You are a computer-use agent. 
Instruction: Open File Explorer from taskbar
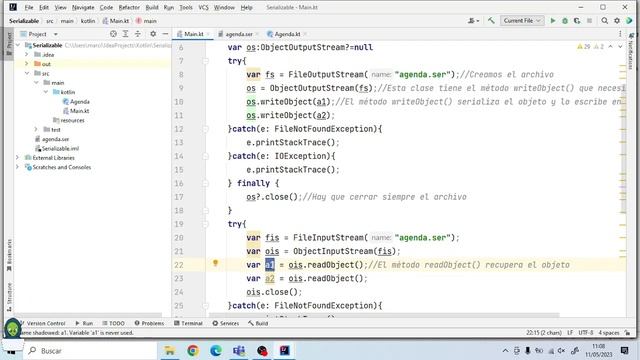[169, 350]
